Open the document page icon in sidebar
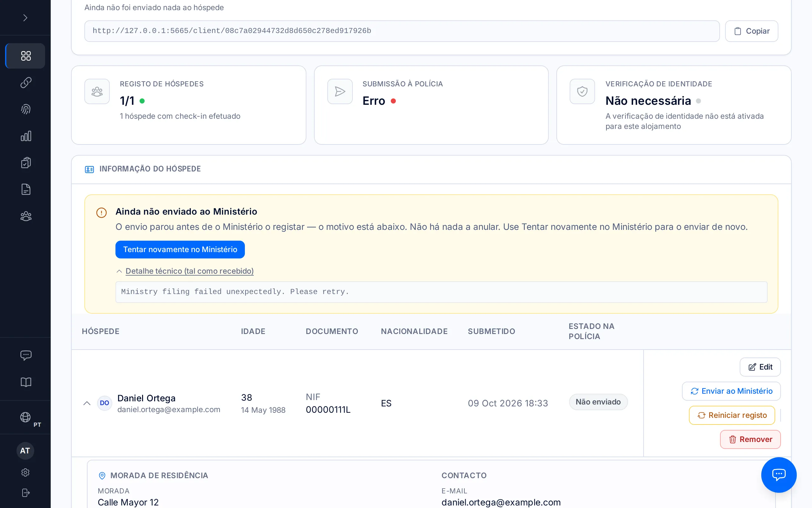The width and height of the screenshot is (812, 508). pyautogui.click(x=26, y=190)
